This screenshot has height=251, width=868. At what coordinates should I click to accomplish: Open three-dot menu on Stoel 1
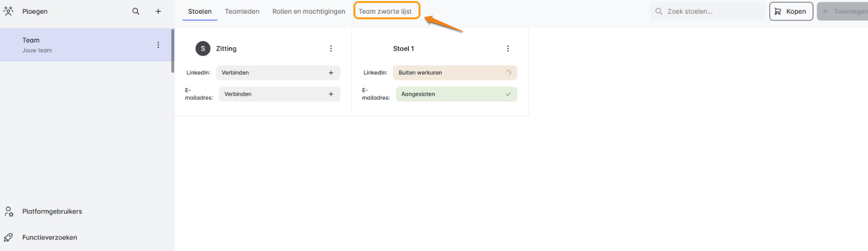click(508, 48)
